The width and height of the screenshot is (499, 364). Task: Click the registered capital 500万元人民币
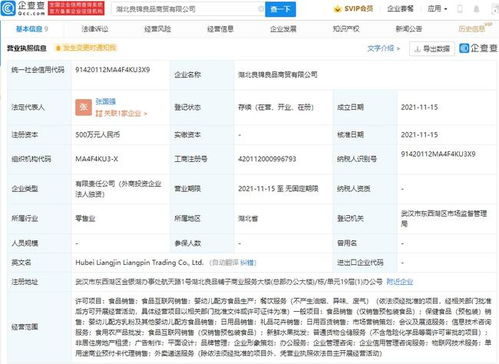tap(98, 135)
